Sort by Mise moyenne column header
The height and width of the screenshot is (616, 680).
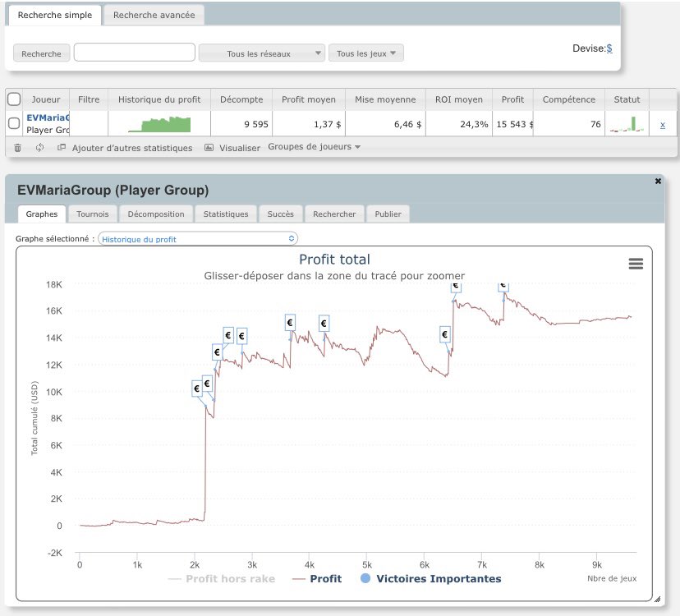coord(385,99)
